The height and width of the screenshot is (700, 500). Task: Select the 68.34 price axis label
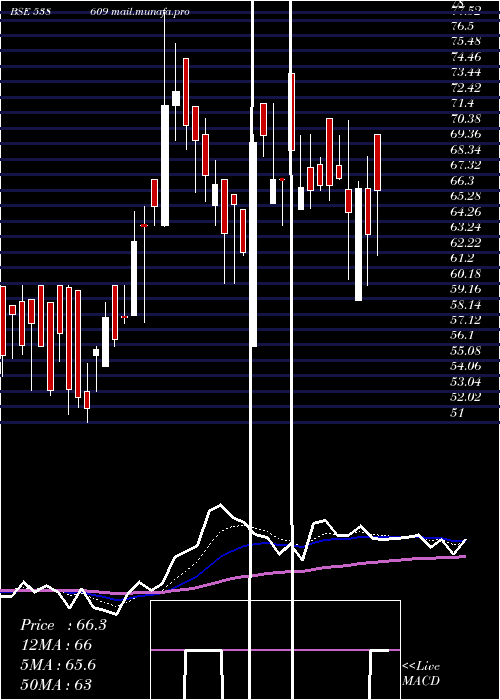coord(466,150)
